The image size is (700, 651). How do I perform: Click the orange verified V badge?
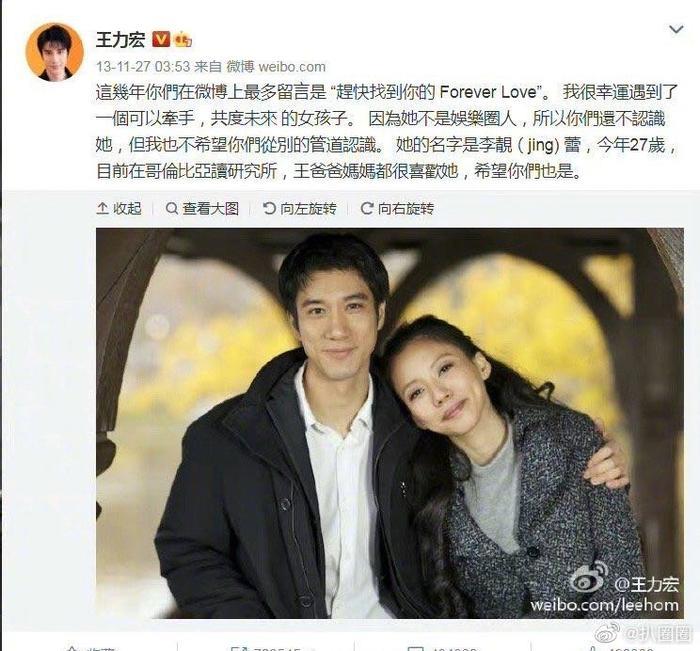point(161,39)
